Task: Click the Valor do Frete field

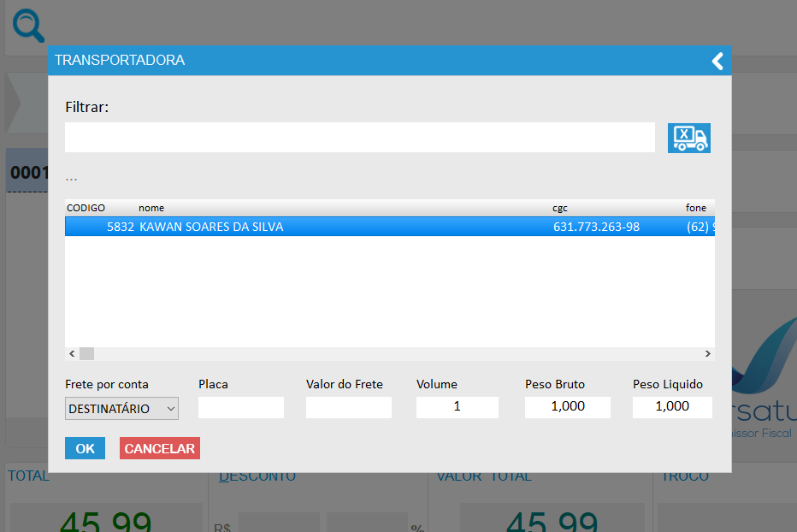Action: 348,408
